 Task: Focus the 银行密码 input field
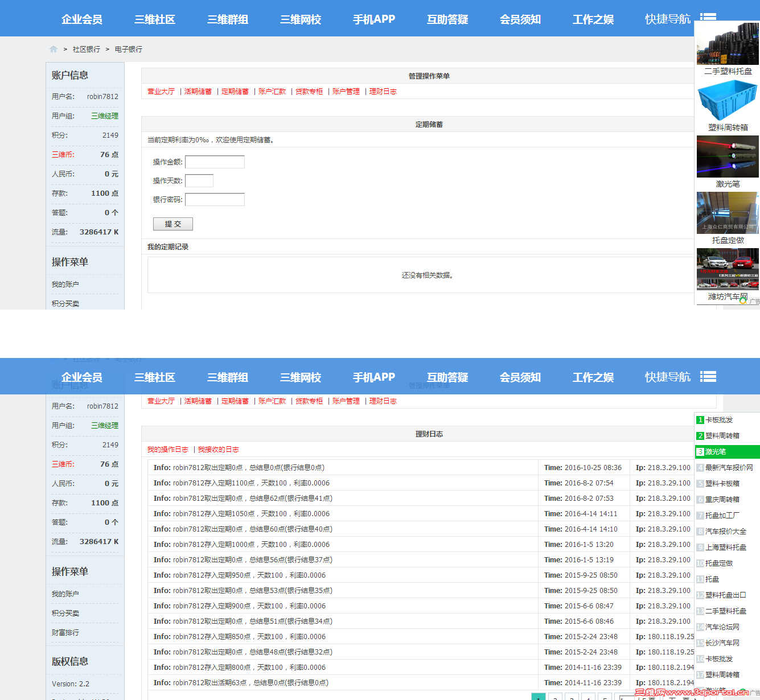click(215, 200)
